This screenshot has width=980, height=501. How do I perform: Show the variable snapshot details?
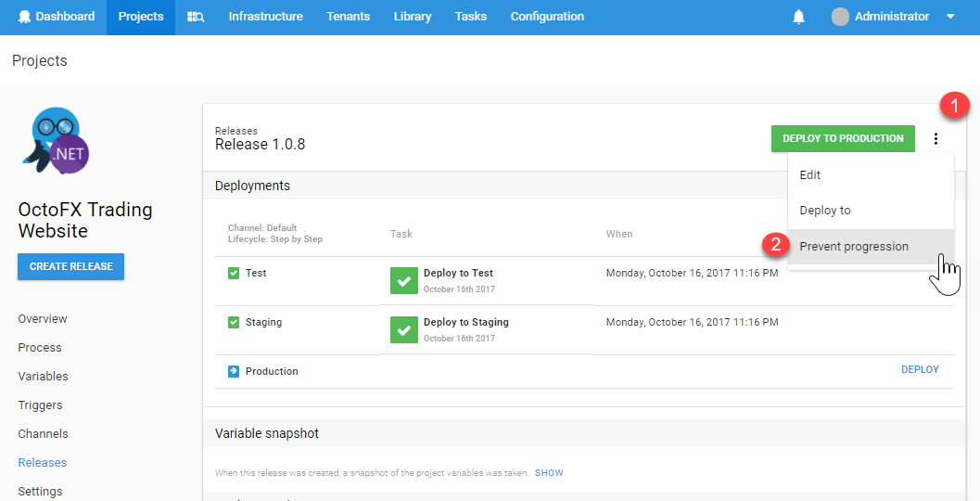click(549, 472)
